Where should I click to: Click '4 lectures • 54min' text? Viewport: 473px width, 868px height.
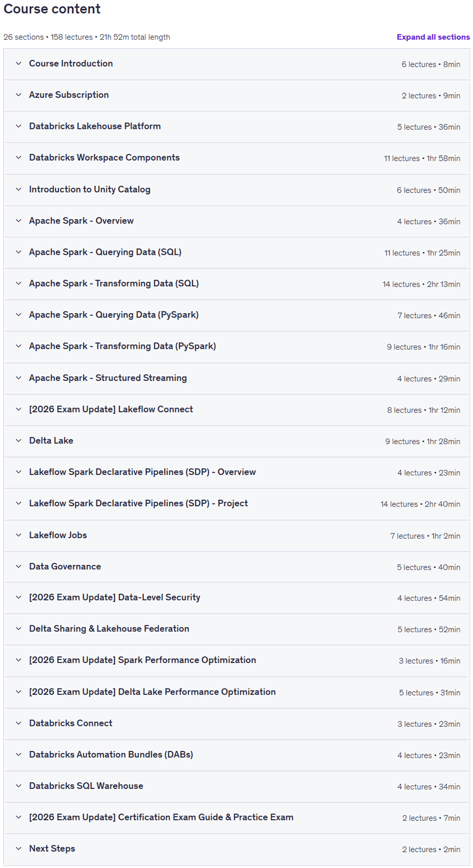[429, 599]
